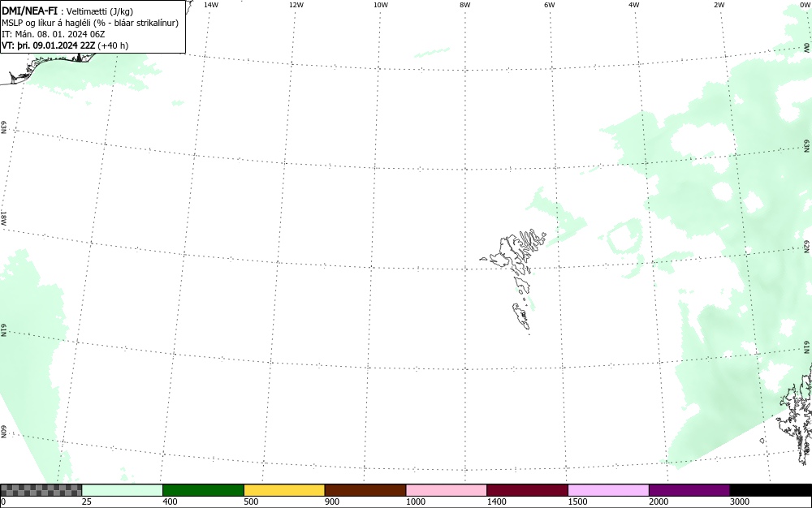Click the 10W longitude label
812x508 pixels.
pyautogui.click(x=381, y=5)
